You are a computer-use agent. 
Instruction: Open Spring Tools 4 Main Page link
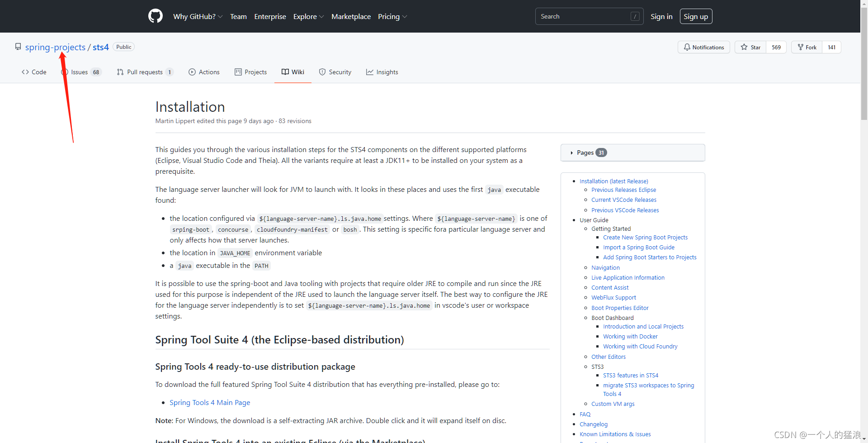click(210, 403)
